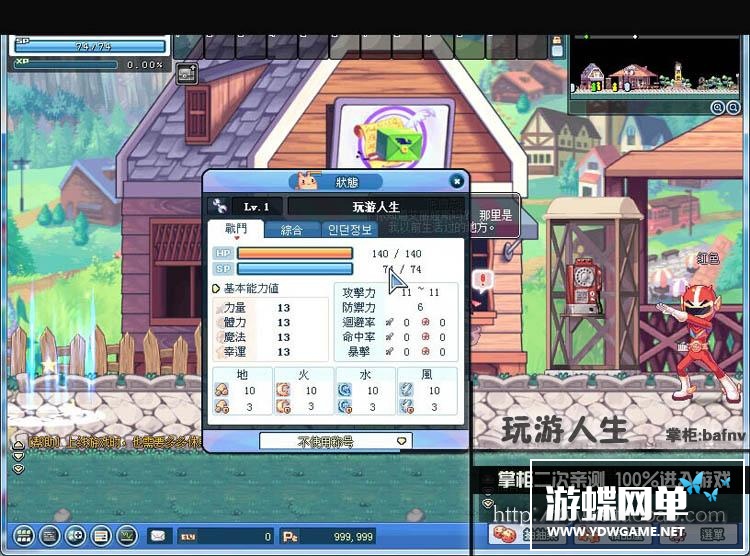750x556 pixels.
Task: Open the 인던정보 tab
Action: click(x=350, y=230)
